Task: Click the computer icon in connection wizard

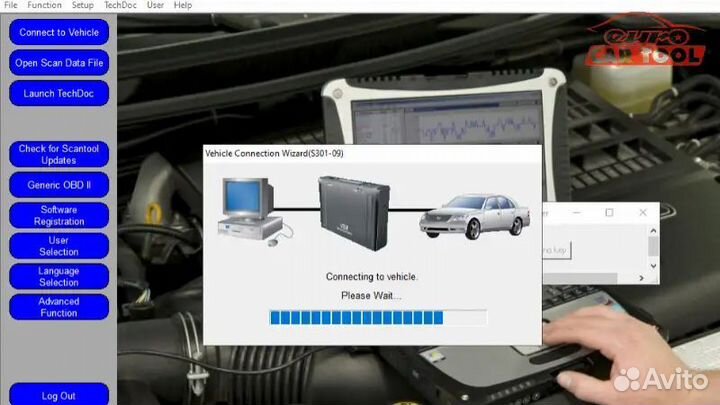Action: pyautogui.click(x=255, y=212)
